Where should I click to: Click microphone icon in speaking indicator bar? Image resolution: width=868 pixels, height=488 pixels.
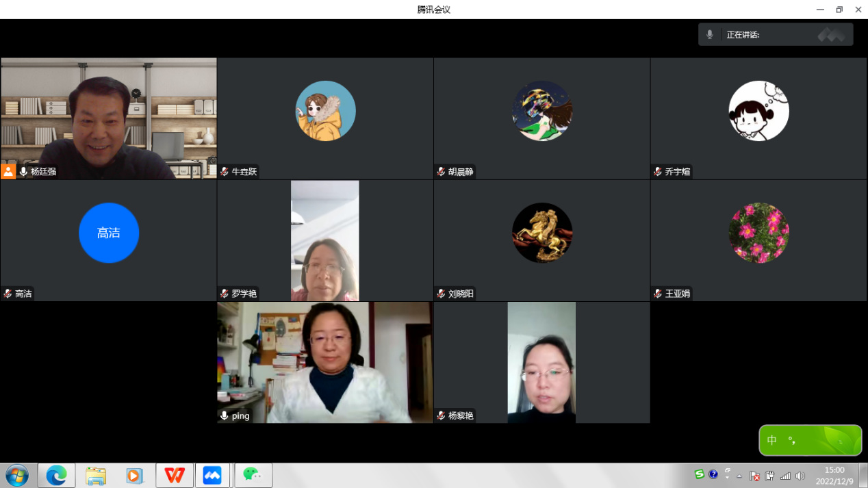pos(710,34)
